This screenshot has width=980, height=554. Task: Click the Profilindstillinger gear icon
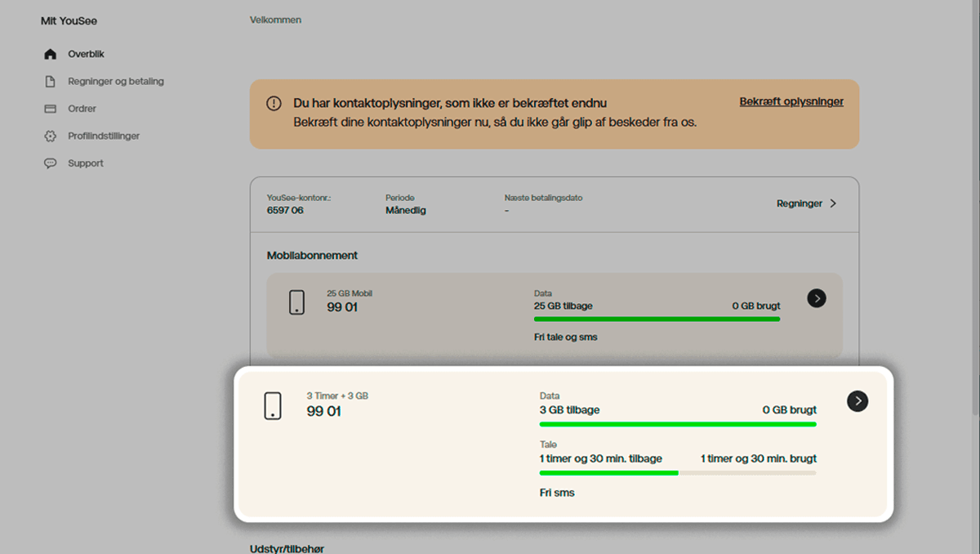click(50, 136)
